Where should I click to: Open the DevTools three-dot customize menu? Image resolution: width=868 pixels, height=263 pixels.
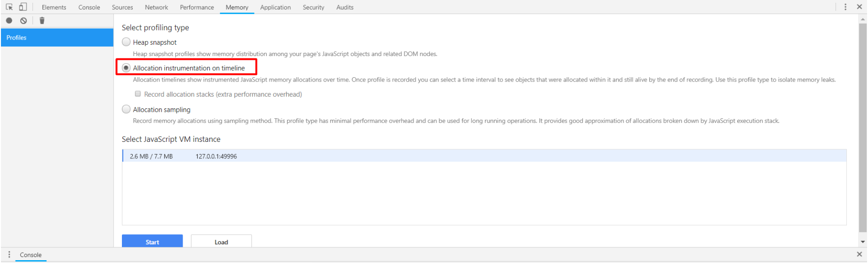(845, 7)
